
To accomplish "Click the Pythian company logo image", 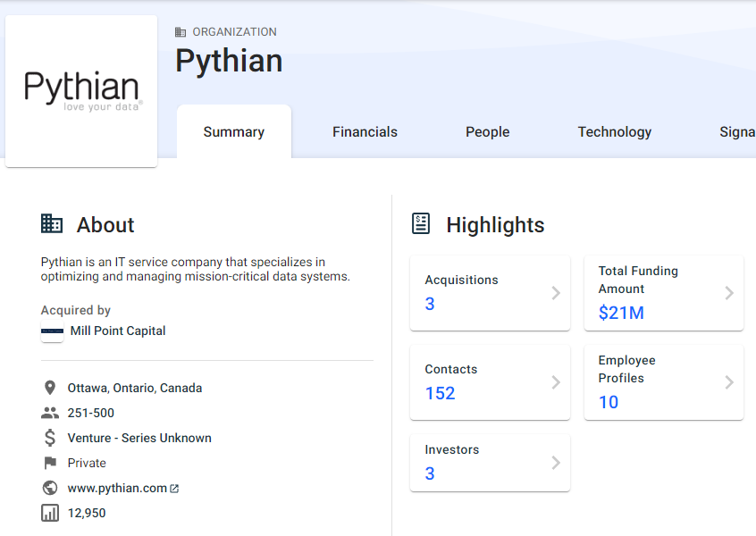I will click(x=81, y=91).
